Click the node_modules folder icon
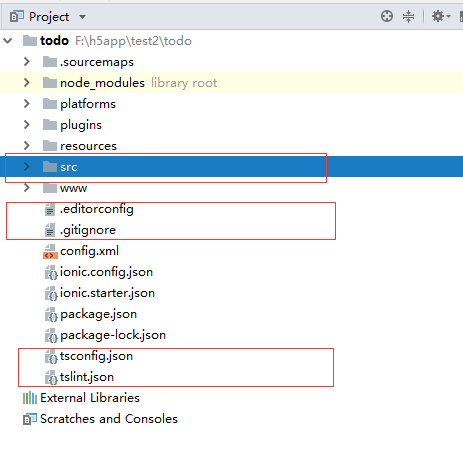The width and height of the screenshot is (463, 476). [x=50, y=82]
